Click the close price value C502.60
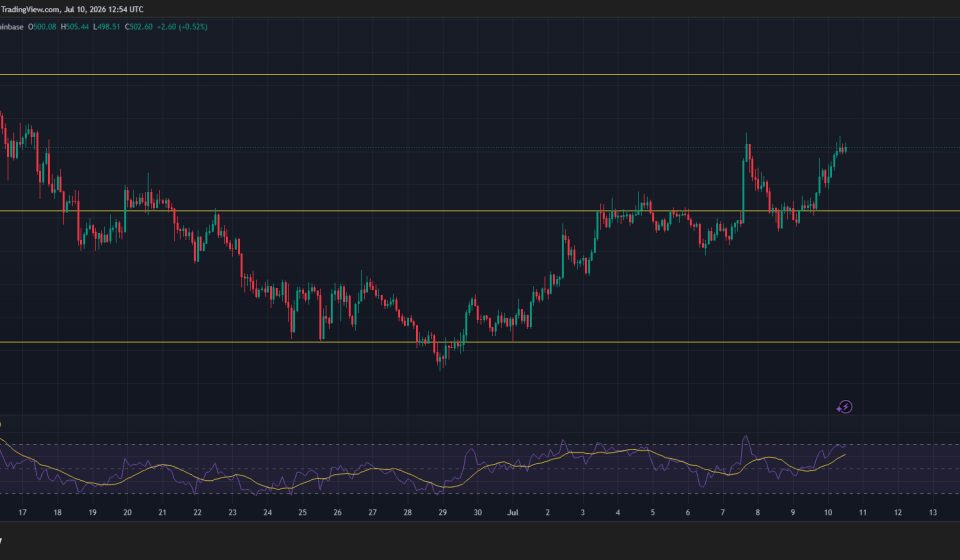The width and height of the screenshot is (960, 560). point(138,27)
